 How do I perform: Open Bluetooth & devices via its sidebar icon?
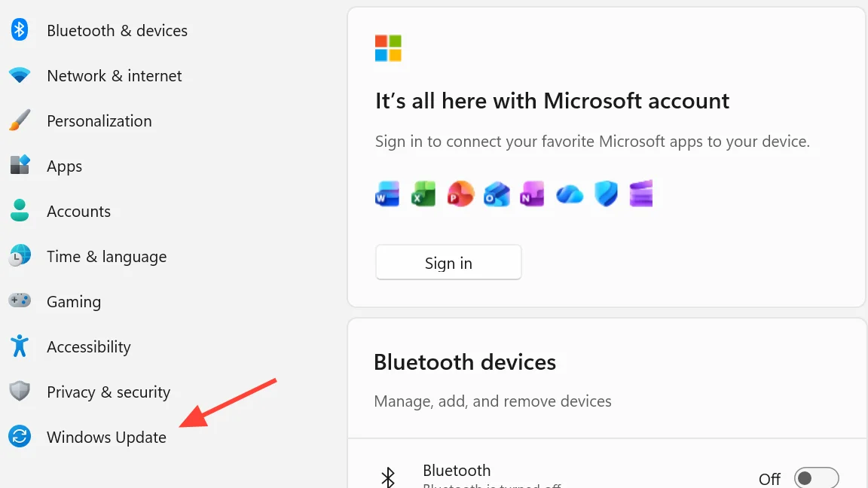click(20, 30)
